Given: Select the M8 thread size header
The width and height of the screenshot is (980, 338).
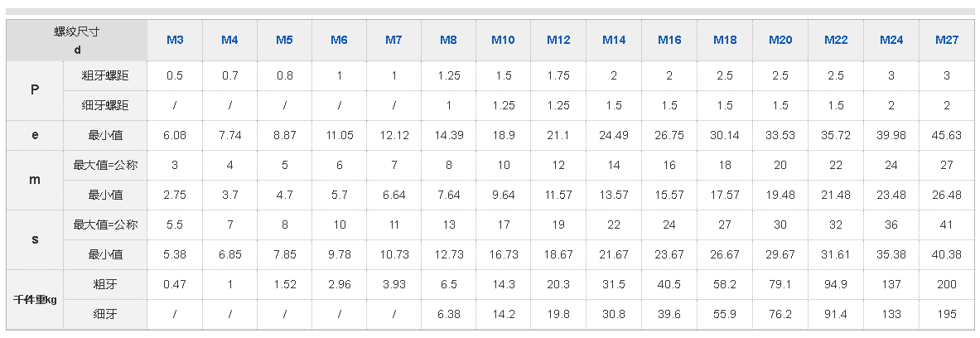Looking at the screenshot, I should click(x=448, y=40).
